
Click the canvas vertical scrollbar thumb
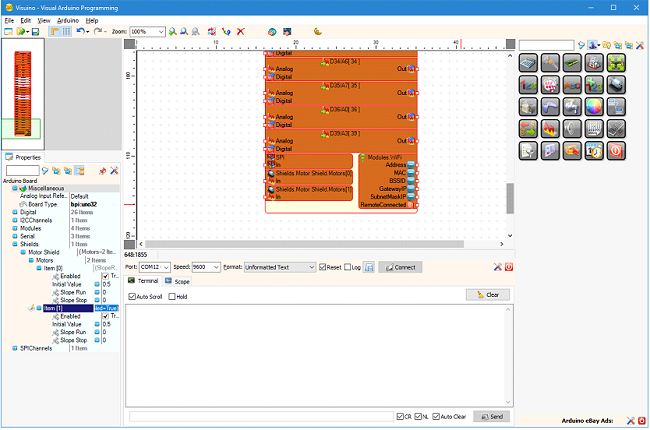coord(510,198)
